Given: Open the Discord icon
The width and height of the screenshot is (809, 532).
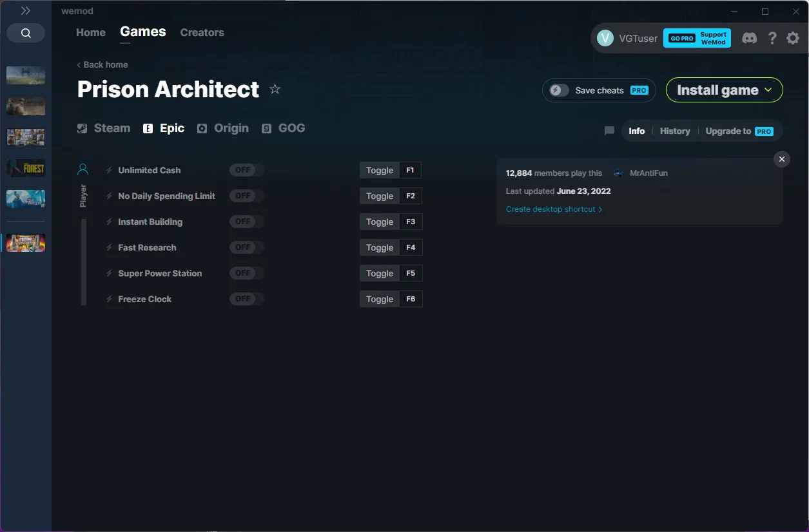Looking at the screenshot, I should click(x=750, y=38).
